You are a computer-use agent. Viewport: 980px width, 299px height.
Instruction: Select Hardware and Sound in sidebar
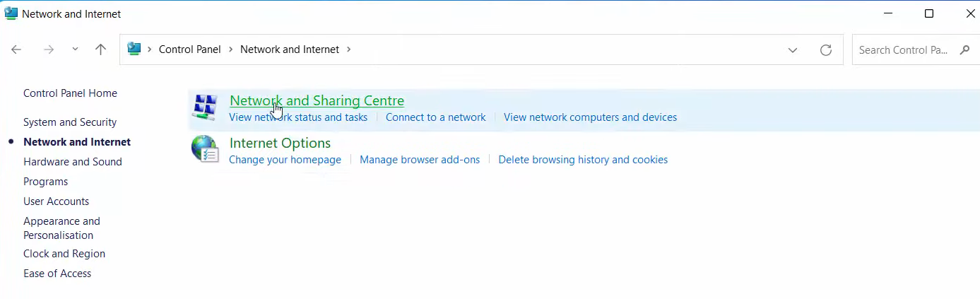coord(73,162)
